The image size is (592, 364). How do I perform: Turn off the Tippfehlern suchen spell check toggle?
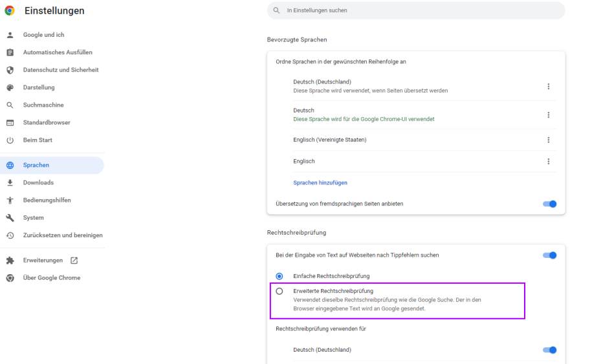pyautogui.click(x=550, y=255)
